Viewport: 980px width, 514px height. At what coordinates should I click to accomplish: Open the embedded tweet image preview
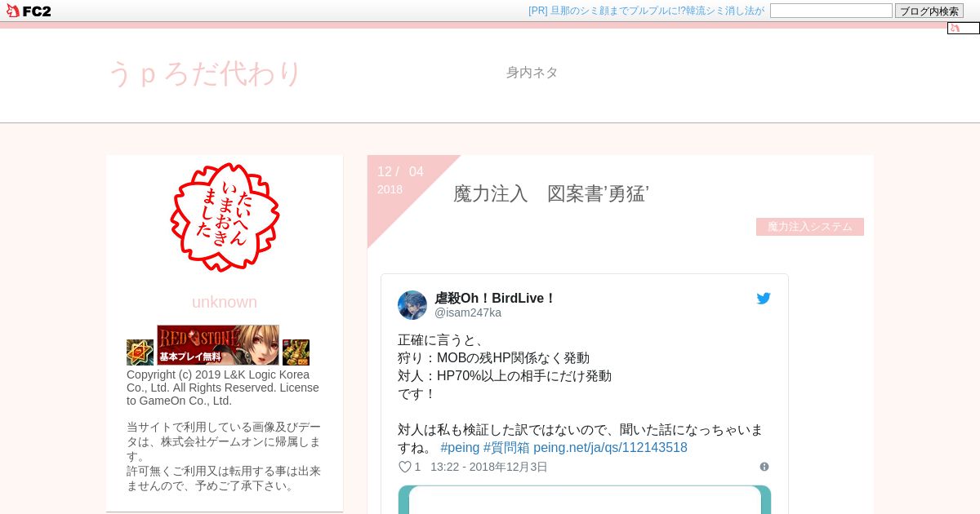coord(585,499)
